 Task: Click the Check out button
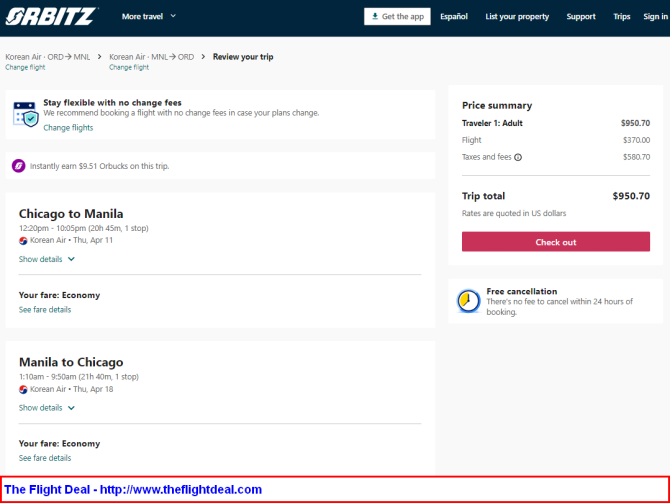coord(555,242)
